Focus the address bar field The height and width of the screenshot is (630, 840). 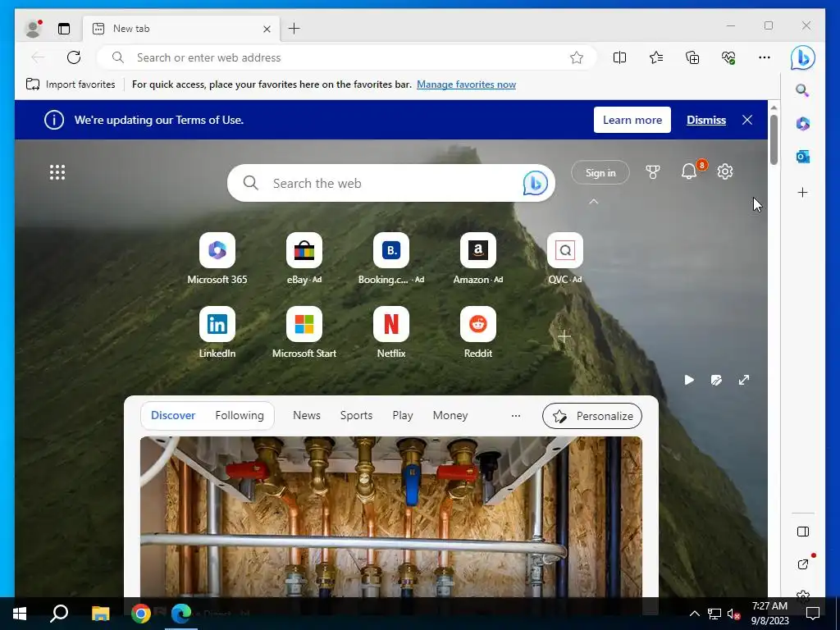[345, 57]
